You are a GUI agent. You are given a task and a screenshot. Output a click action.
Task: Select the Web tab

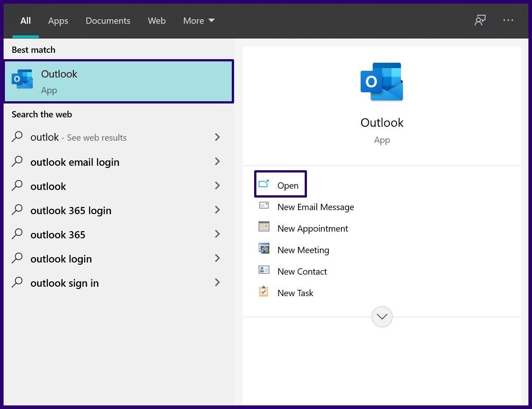tap(157, 21)
